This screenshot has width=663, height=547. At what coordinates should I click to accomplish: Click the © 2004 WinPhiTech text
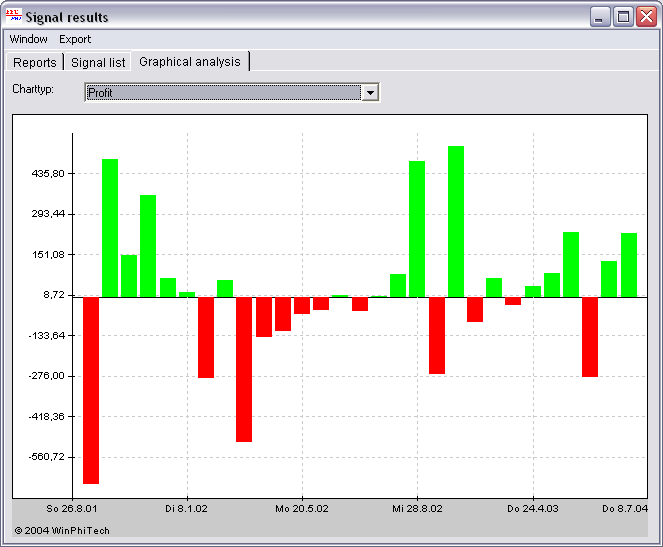(x=62, y=530)
